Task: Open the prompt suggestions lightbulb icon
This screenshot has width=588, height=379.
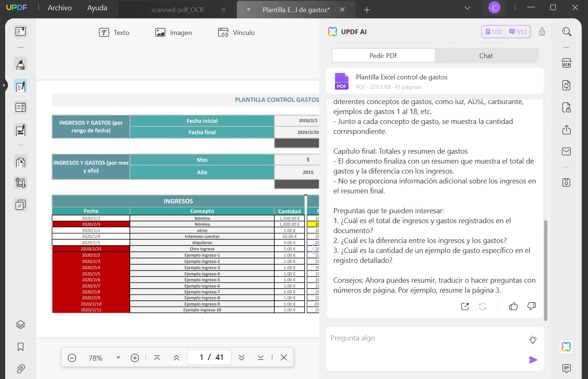Action: point(533,340)
